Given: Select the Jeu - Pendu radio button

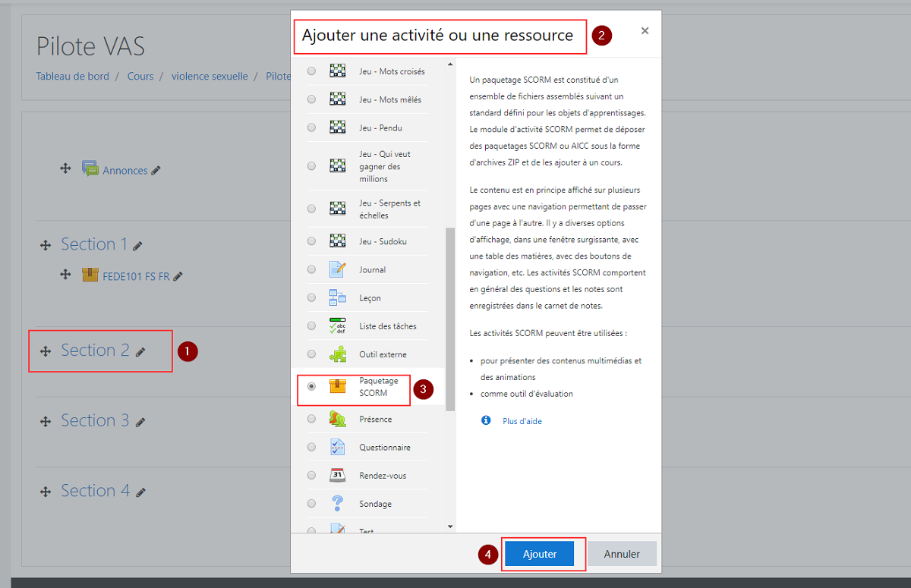Looking at the screenshot, I should click(311, 127).
